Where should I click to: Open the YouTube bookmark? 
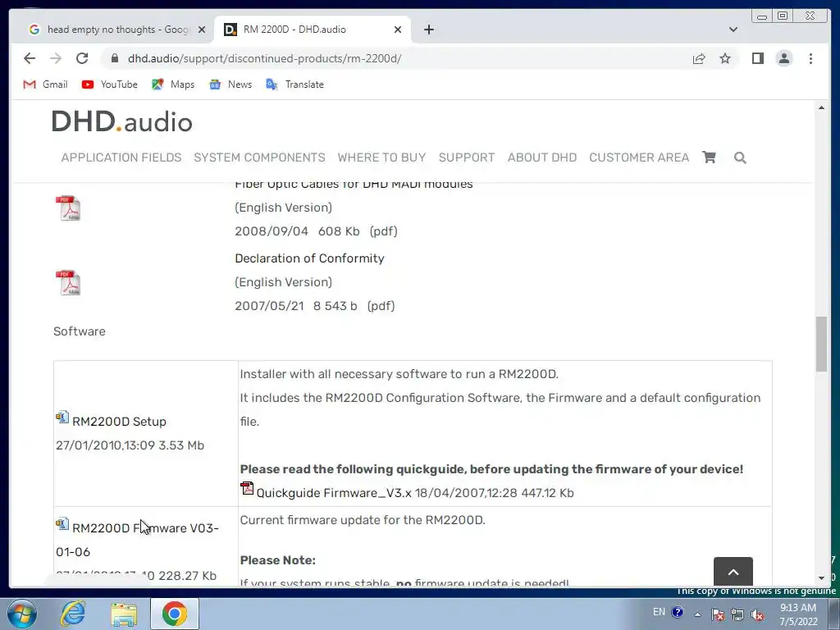[x=109, y=84]
